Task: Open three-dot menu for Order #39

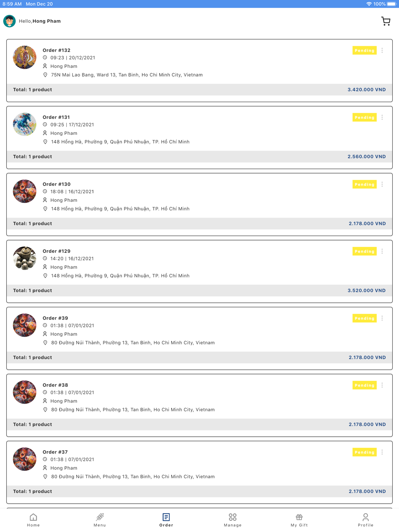Action: 382,319
